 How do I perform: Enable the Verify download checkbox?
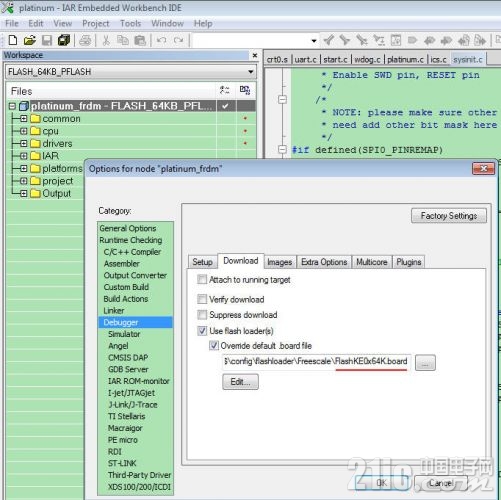pos(202,299)
